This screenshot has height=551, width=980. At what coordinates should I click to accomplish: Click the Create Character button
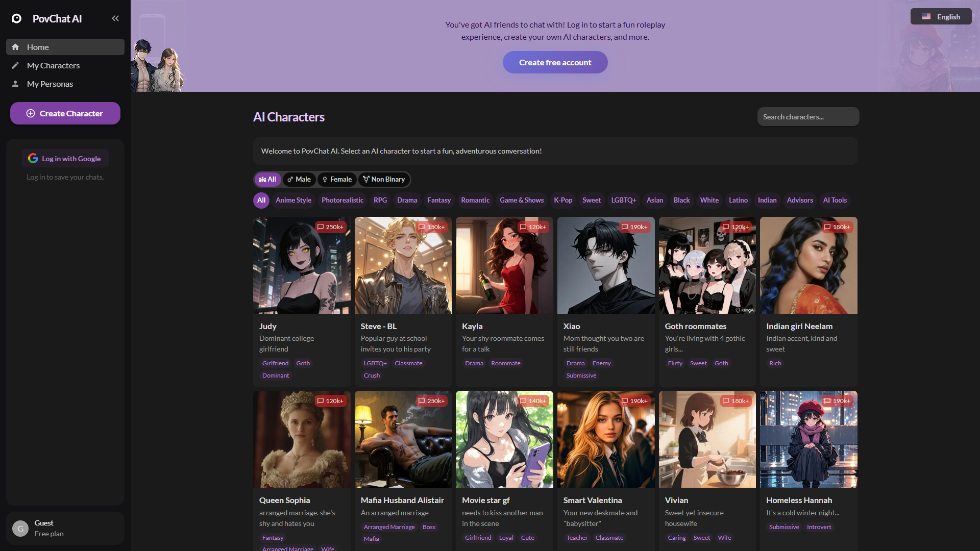(x=65, y=113)
